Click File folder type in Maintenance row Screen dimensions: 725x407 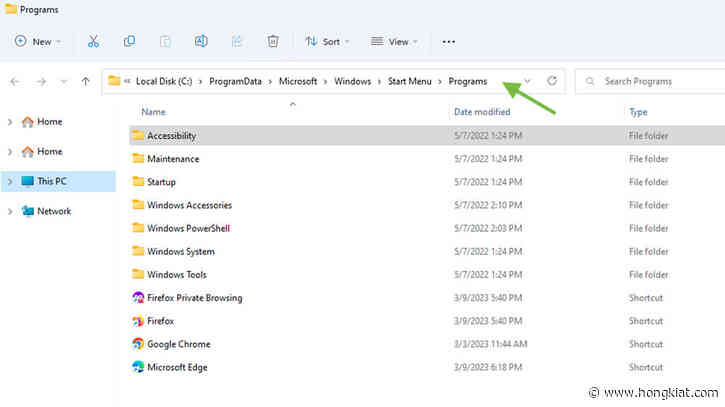pyautogui.click(x=649, y=159)
